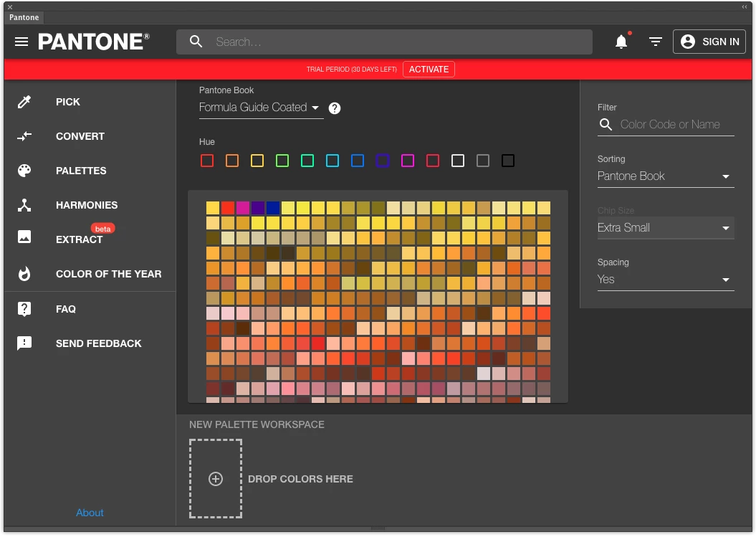The height and width of the screenshot is (537, 756).
Task: Click the eyedropper icon for Pick
Action: [x=24, y=102]
